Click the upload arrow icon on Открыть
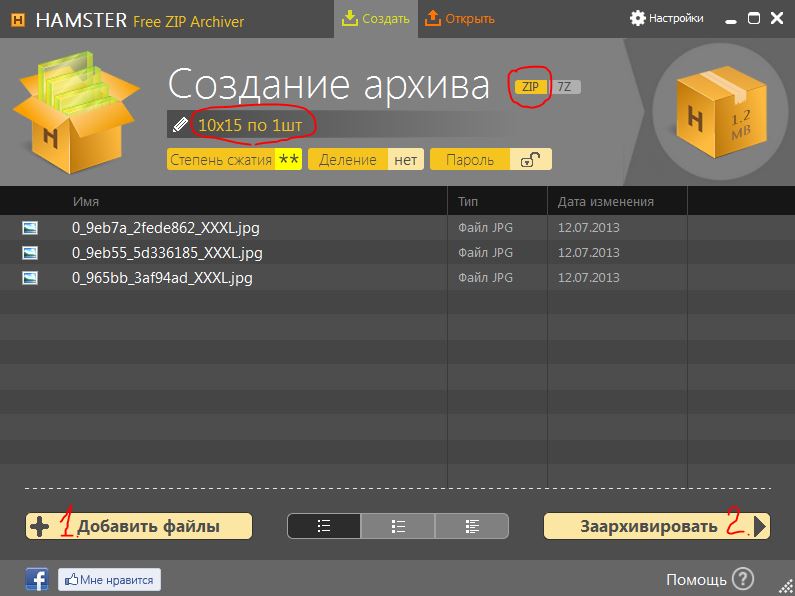 (432, 18)
